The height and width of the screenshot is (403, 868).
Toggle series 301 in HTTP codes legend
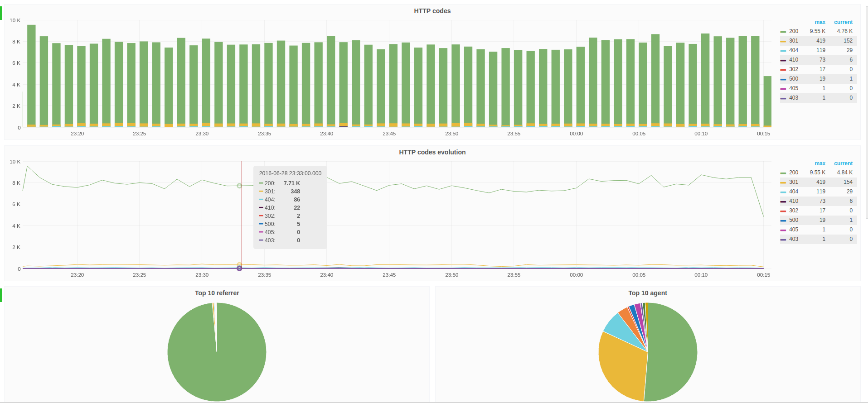[x=793, y=41]
